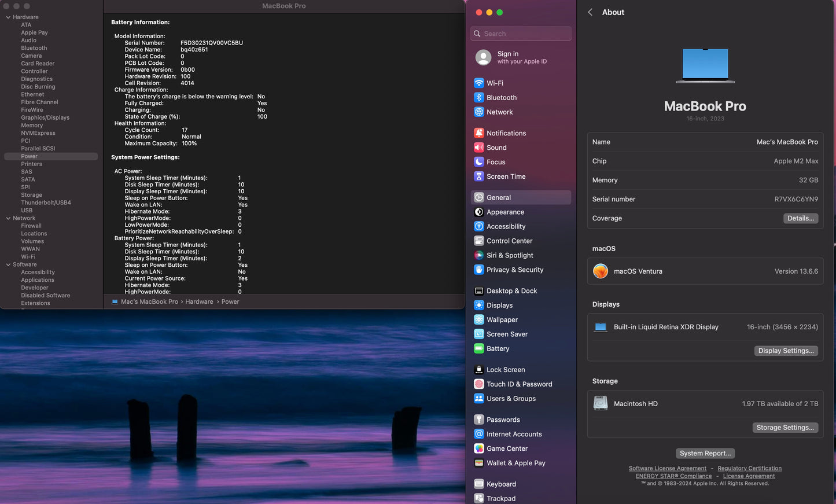Select the Game Center icon
836x504 pixels.
479,448
